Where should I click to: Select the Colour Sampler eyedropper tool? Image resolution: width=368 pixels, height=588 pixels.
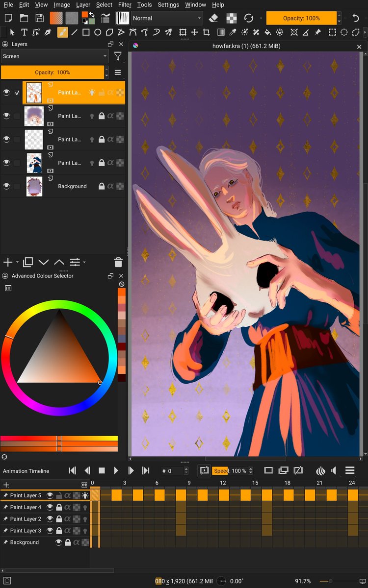(233, 32)
